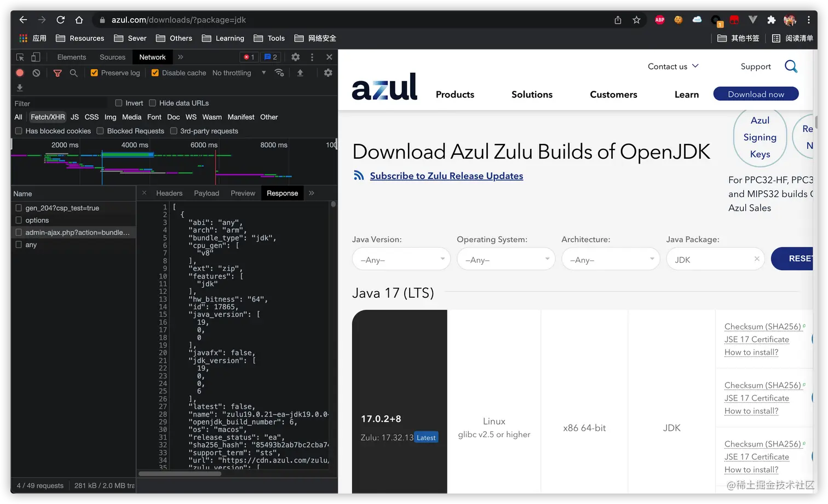This screenshot has height=504, width=828.
Task: Filter by JS request type
Action: [75, 117]
